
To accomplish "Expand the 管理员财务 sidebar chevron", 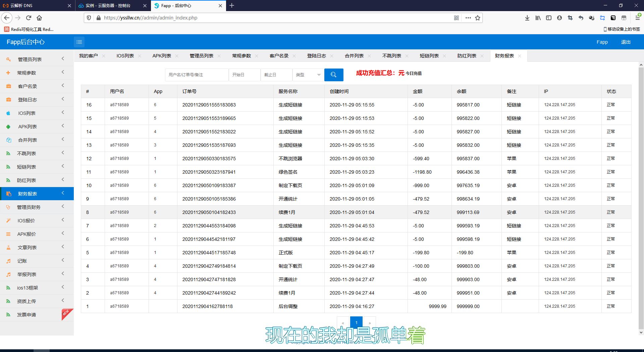I will 63,207.
